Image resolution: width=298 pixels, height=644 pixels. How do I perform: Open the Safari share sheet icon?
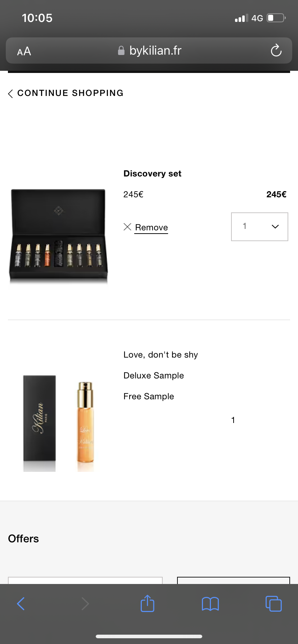coord(148,603)
